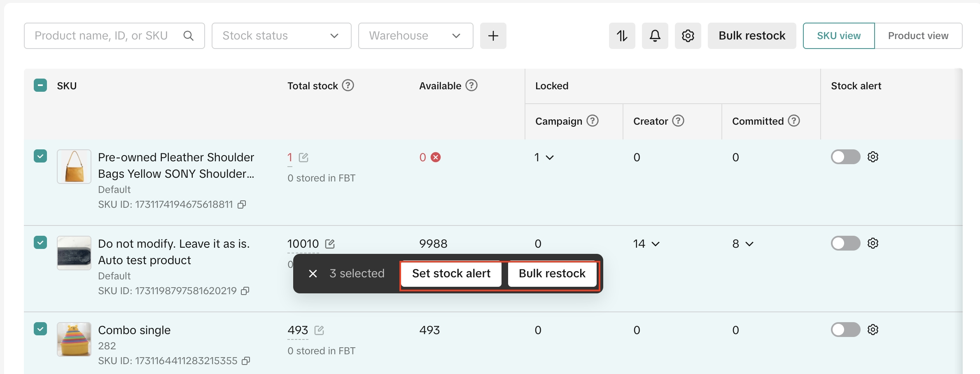The image size is (980, 374).
Task: Uncheck the Combo single row checkbox
Action: (40, 329)
